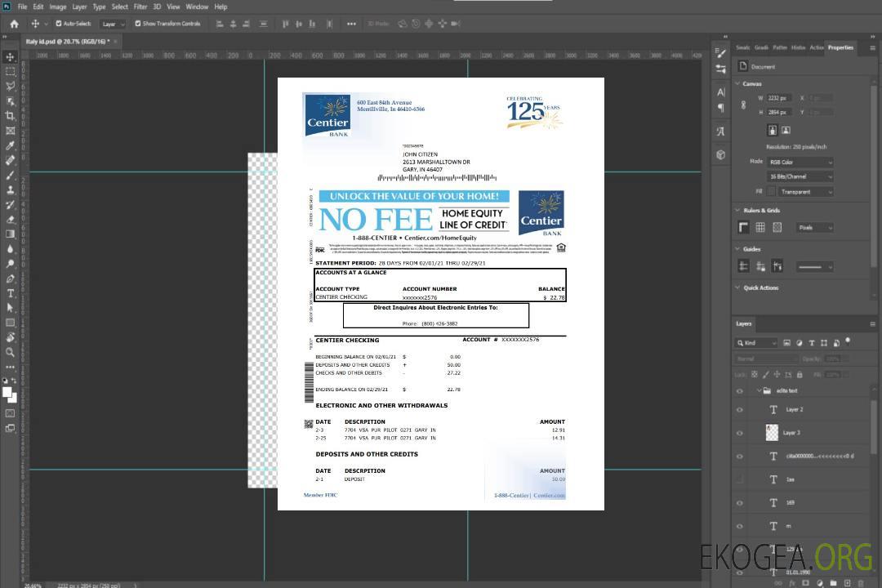This screenshot has width=882, height=588.
Task: Switch to the History panel tab
Action: click(798, 48)
